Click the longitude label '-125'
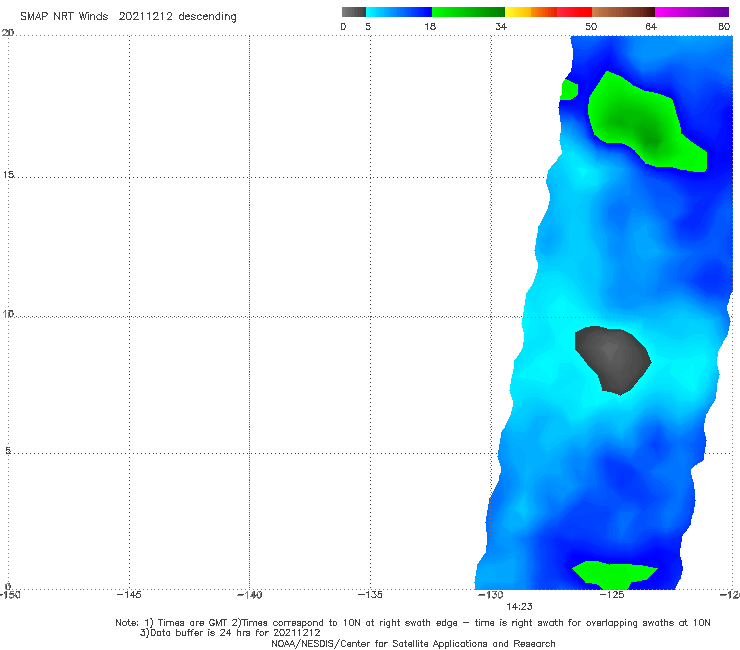 tap(612, 595)
